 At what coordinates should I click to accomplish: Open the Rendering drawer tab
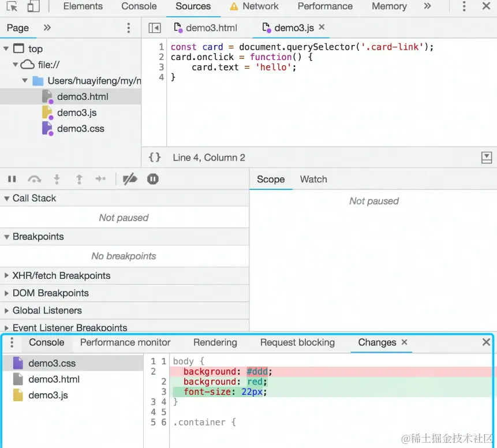click(x=215, y=343)
